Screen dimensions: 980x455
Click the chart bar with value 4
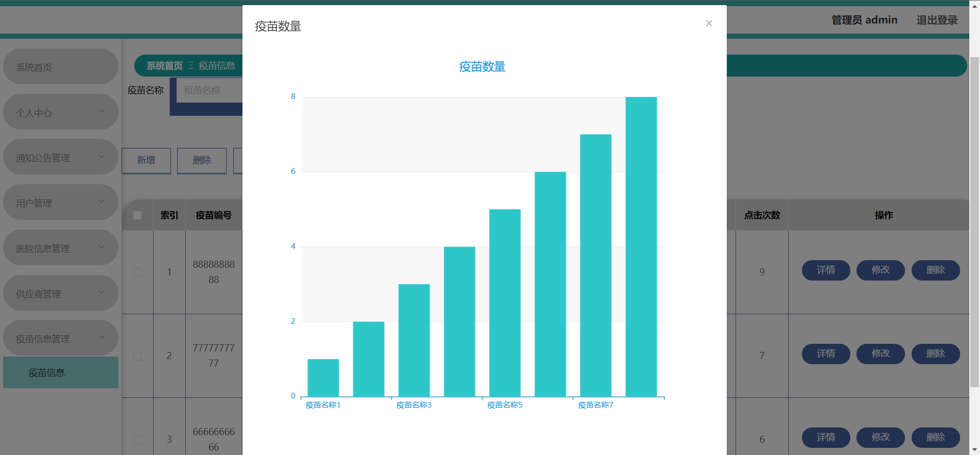459,322
